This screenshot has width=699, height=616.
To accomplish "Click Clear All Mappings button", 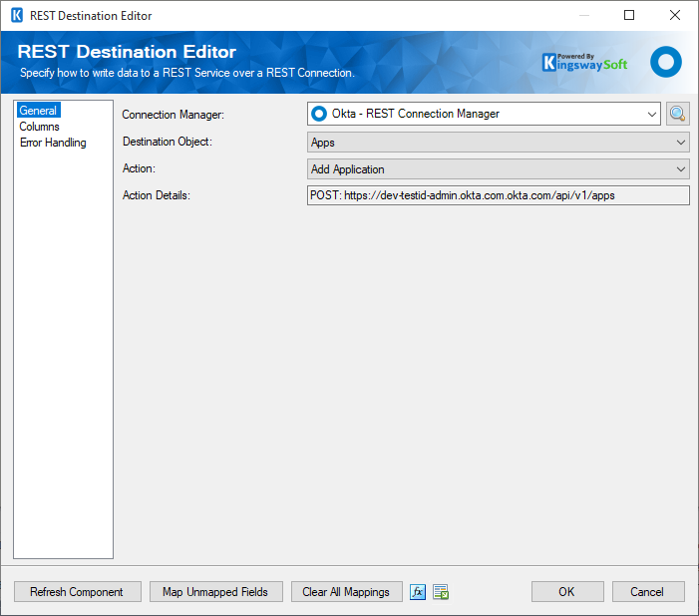I will click(x=347, y=592).
